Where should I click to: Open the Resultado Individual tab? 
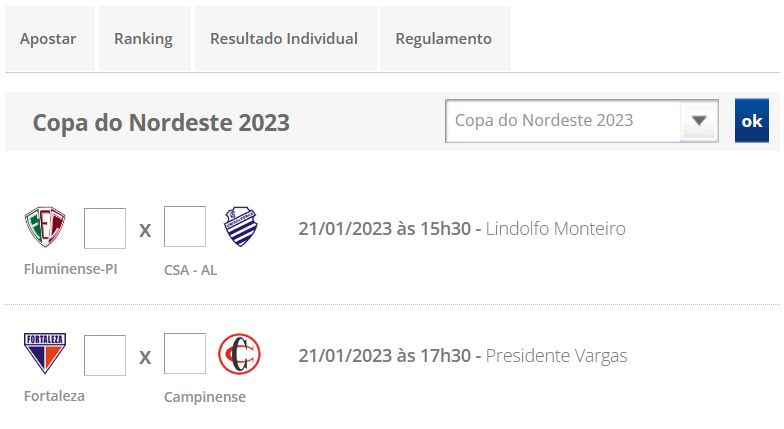tap(284, 39)
